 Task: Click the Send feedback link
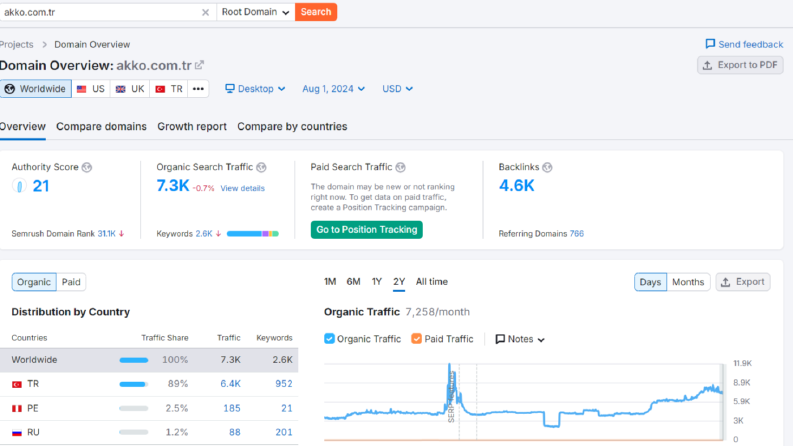click(x=744, y=44)
